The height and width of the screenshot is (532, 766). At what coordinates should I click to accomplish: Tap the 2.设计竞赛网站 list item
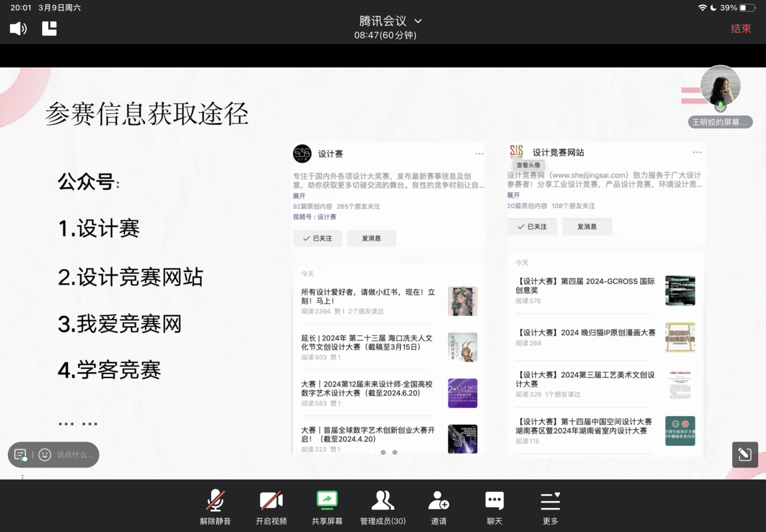(x=130, y=277)
